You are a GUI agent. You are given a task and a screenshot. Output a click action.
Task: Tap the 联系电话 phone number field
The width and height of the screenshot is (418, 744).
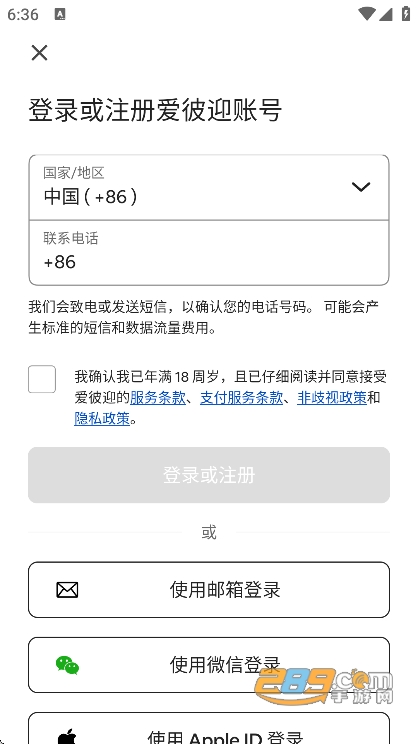[209, 253]
